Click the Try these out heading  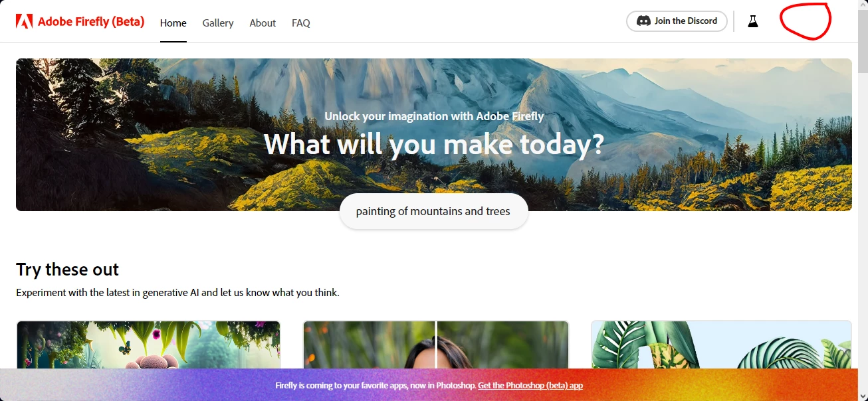pos(67,270)
